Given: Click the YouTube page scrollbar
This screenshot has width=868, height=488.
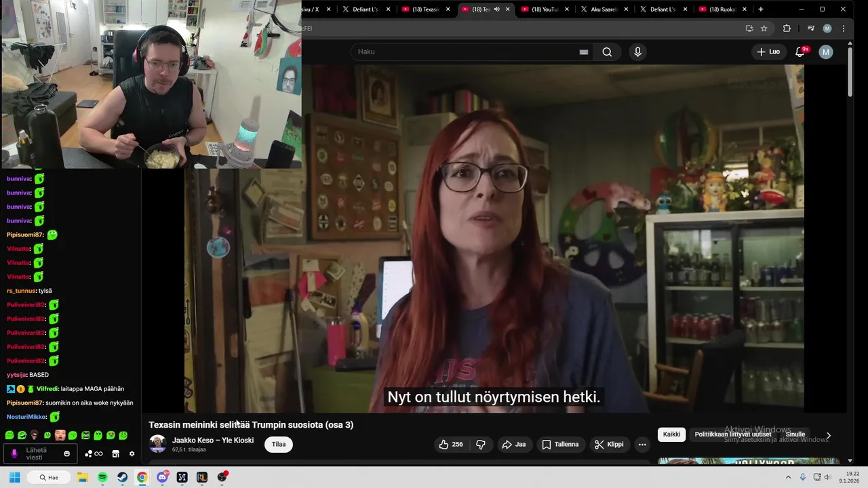Looking at the screenshot, I should pos(850,71).
